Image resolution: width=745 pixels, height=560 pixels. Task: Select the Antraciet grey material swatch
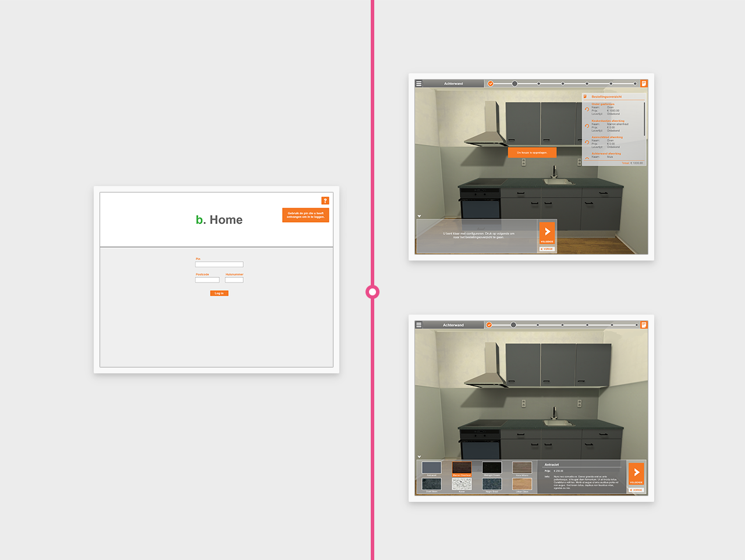[431, 468]
